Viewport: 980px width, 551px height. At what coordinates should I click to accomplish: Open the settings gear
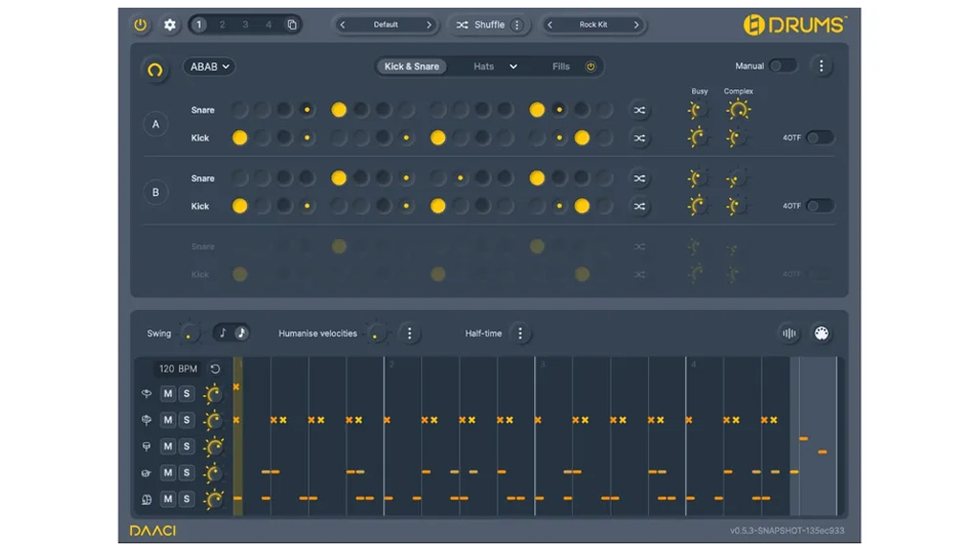point(170,25)
